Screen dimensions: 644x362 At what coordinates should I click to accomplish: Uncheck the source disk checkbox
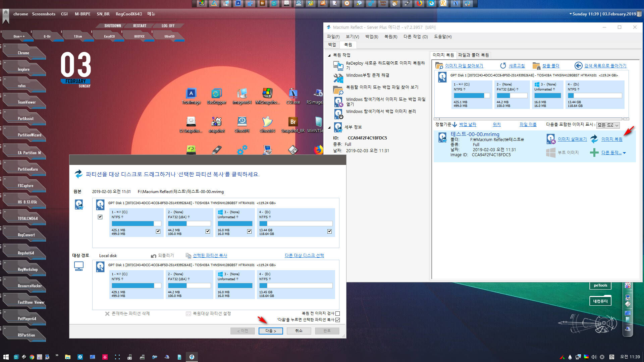[100, 217]
